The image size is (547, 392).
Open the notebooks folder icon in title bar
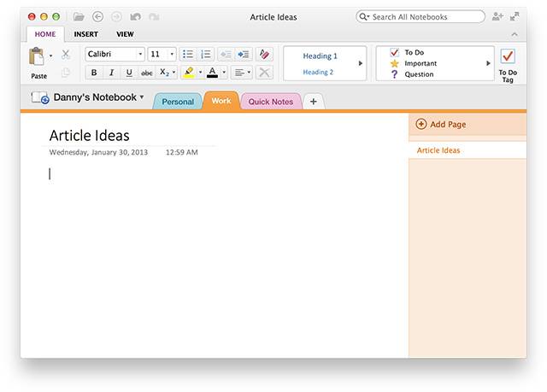[x=79, y=17]
